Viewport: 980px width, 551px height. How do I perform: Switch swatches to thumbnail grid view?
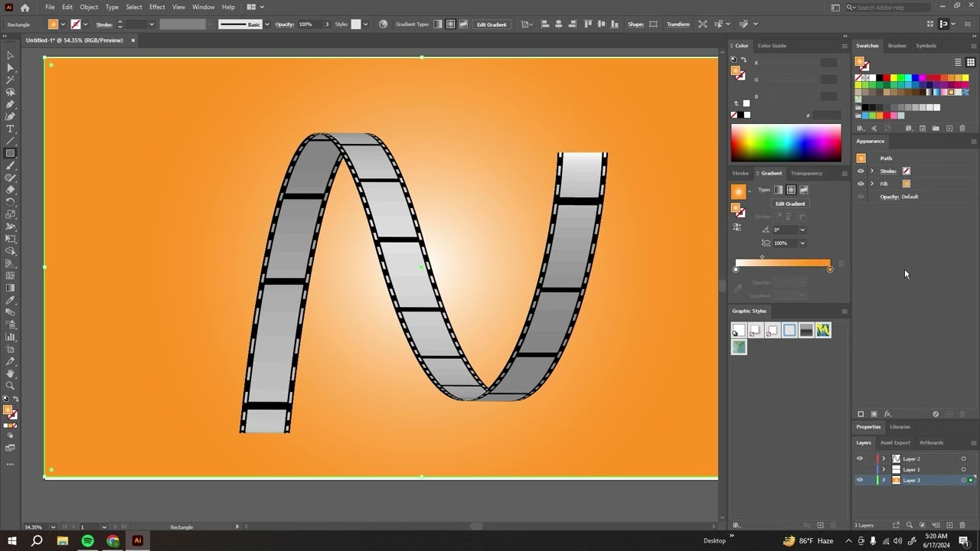click(970, 63)
